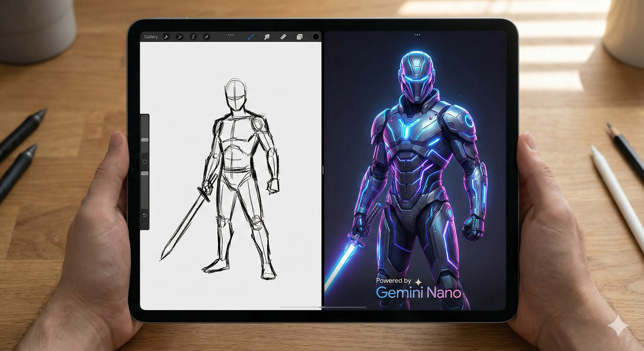Click brush opacity slider handle
Screen dimensions: 644x351
(x=145, y=173)
